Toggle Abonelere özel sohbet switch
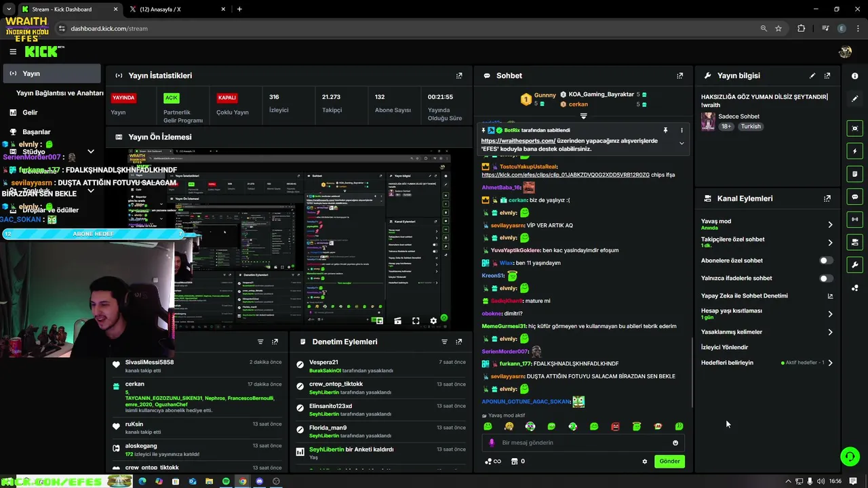The image size is (868, 488). coord(825,260)
